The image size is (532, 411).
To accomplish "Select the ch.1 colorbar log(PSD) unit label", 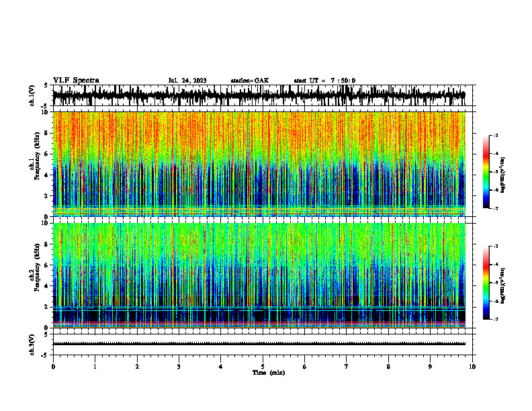I will tap(503, 175).
